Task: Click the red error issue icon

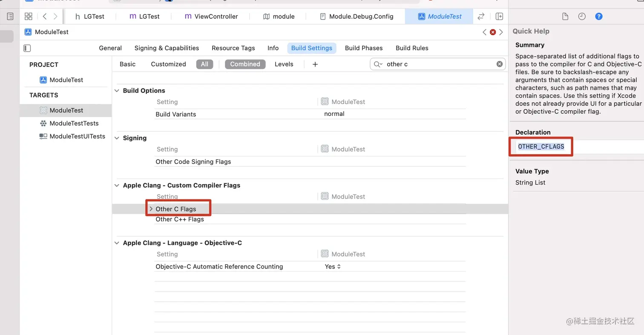Action: pos(493,32)
